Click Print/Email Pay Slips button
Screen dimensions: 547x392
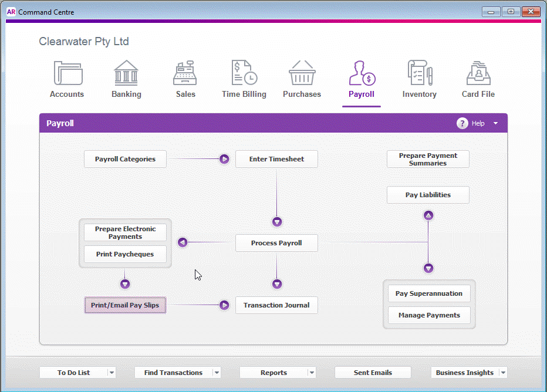click(x=125, y=305)
